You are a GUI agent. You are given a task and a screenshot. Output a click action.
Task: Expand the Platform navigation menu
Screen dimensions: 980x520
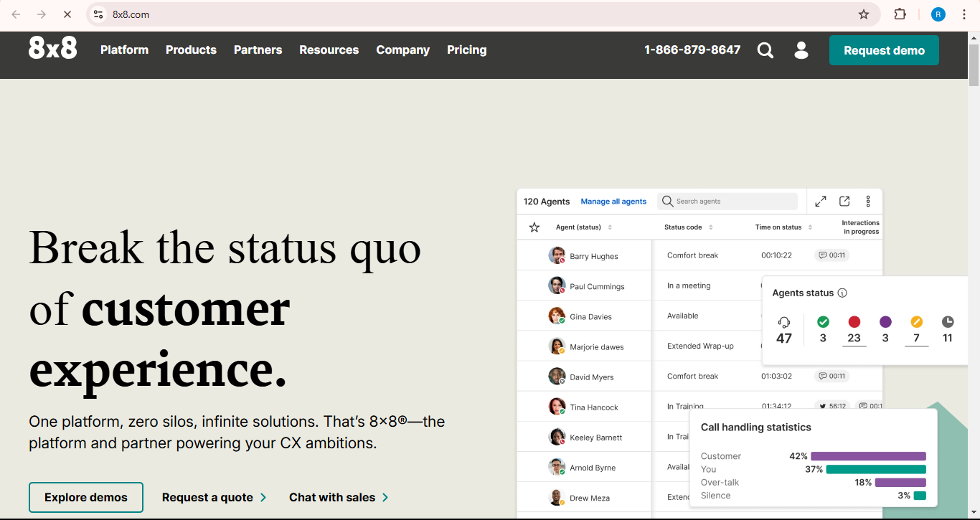124,49
